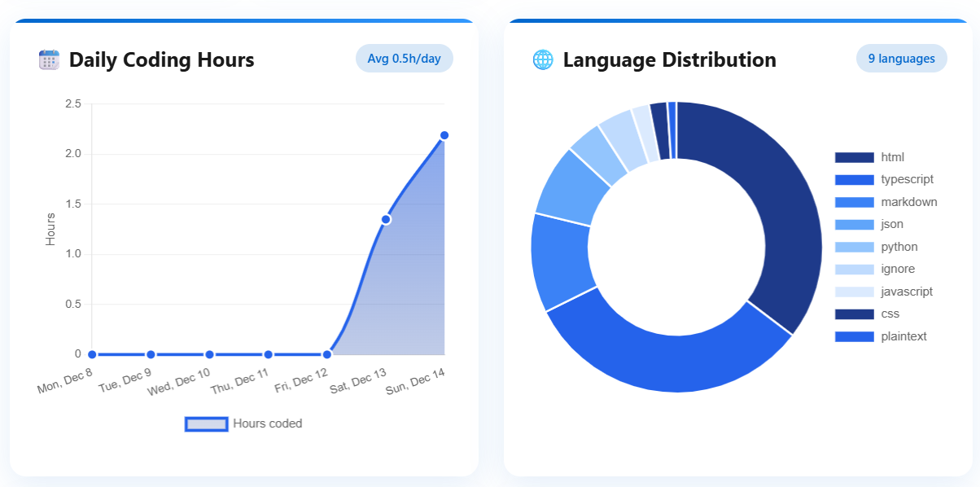Image resolution: width=980 pixels, height=487 pixels.
Task: Click the Thu, Dec 11 data point
Action: click(268, 354)
